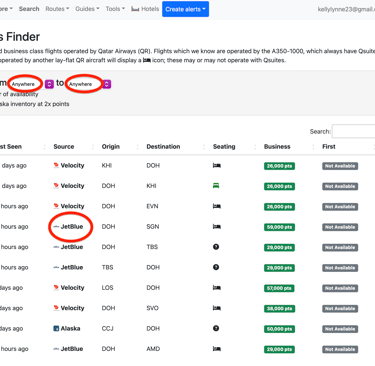Sort by the Origin column header
Screen dimensions: 375x366
point(111,147)
